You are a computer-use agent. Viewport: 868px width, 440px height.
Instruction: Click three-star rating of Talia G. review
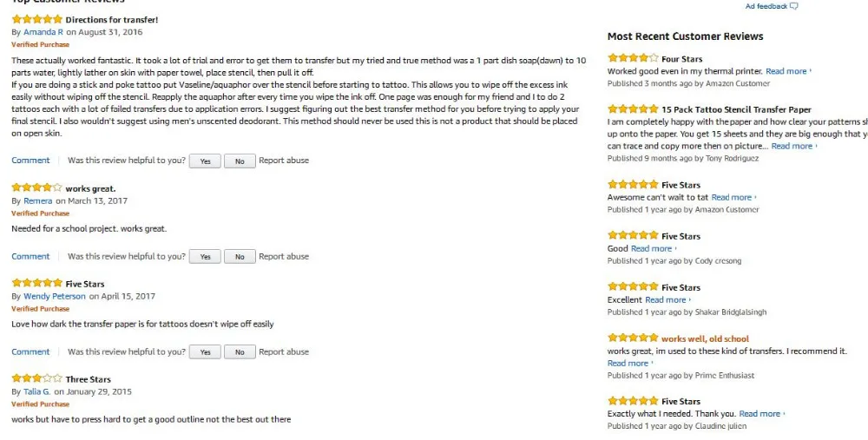pyautogui.click(x=37, y=378)
